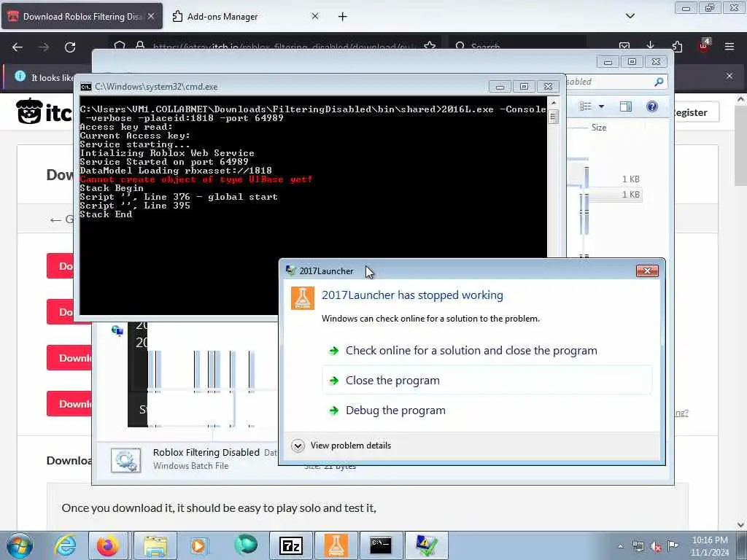Open Windows Explorer taskbar icon

[155, 545]
